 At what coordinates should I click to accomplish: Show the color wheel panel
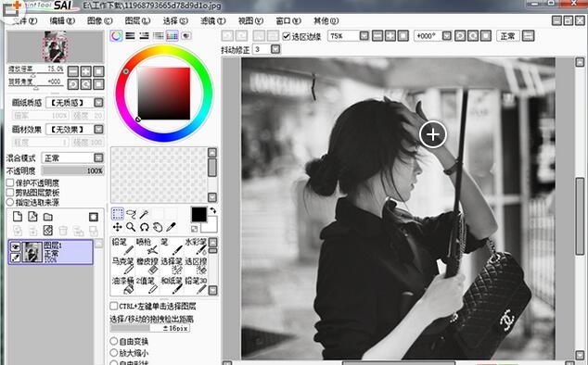pyautogui.click(x=116, y=36)
